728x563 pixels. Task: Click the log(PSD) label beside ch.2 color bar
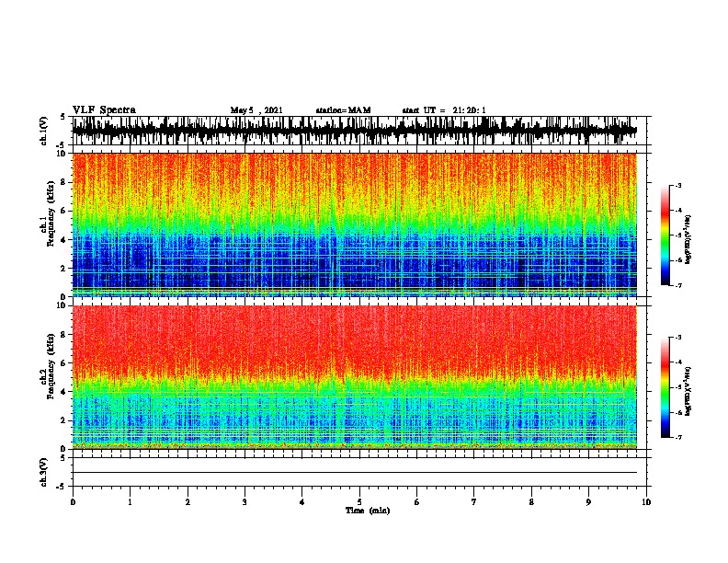(x=688, y=391)
